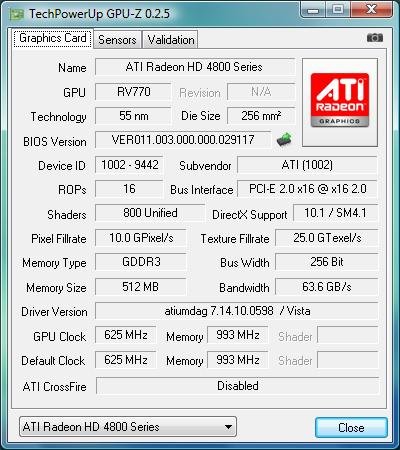Click the dropdown arrow beside ATI Radeon HD 4800
The width and height of the screenshot is (400, 450).
pyautogui.click(x=228, y=427)
